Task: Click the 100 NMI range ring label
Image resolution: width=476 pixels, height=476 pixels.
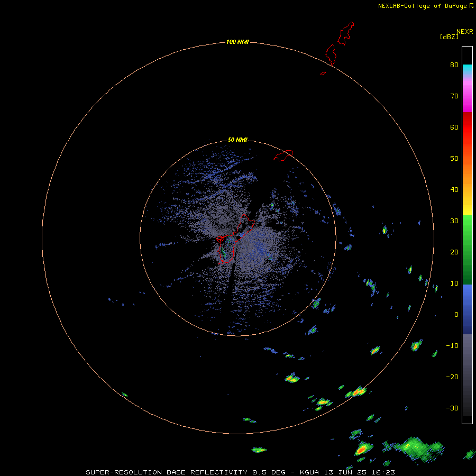Action: click(237, 42)
